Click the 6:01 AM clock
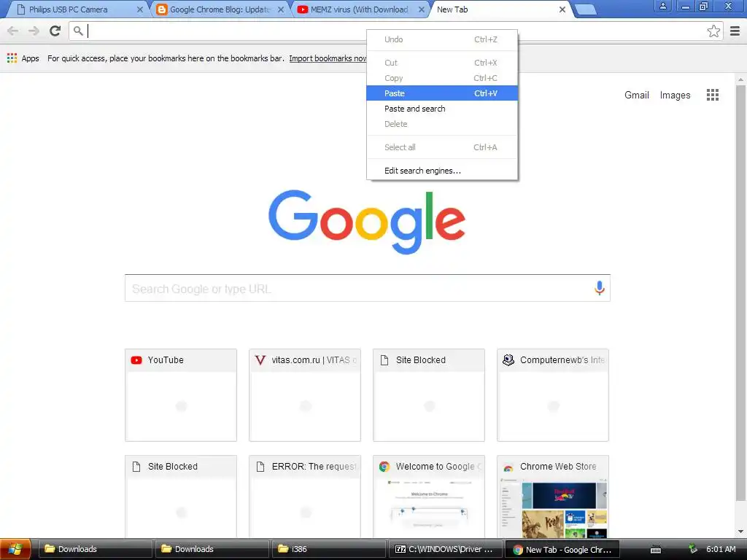747x560 pixels. coord(721,549)
